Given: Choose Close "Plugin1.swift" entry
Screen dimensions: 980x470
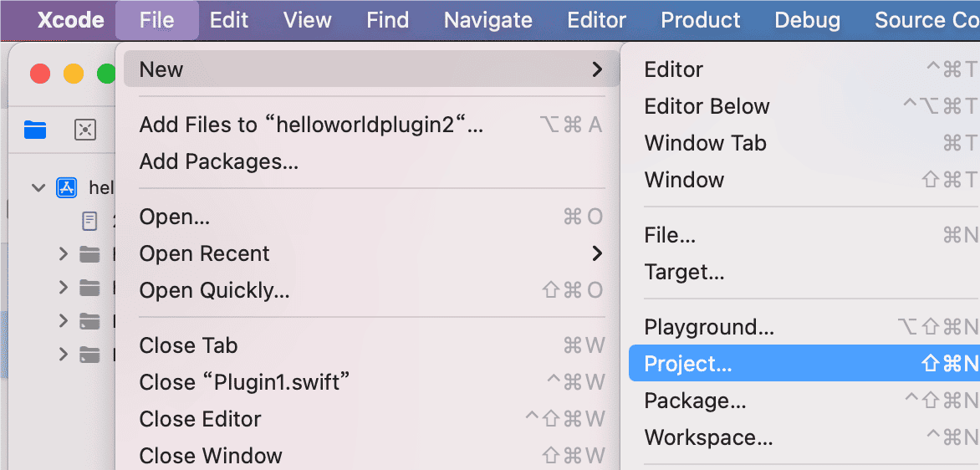Looking at the screenshot, I should coord(371,382).
